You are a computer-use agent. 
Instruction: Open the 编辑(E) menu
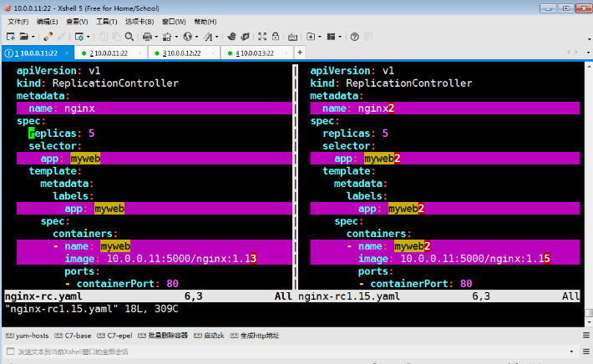tap(47, 22)
